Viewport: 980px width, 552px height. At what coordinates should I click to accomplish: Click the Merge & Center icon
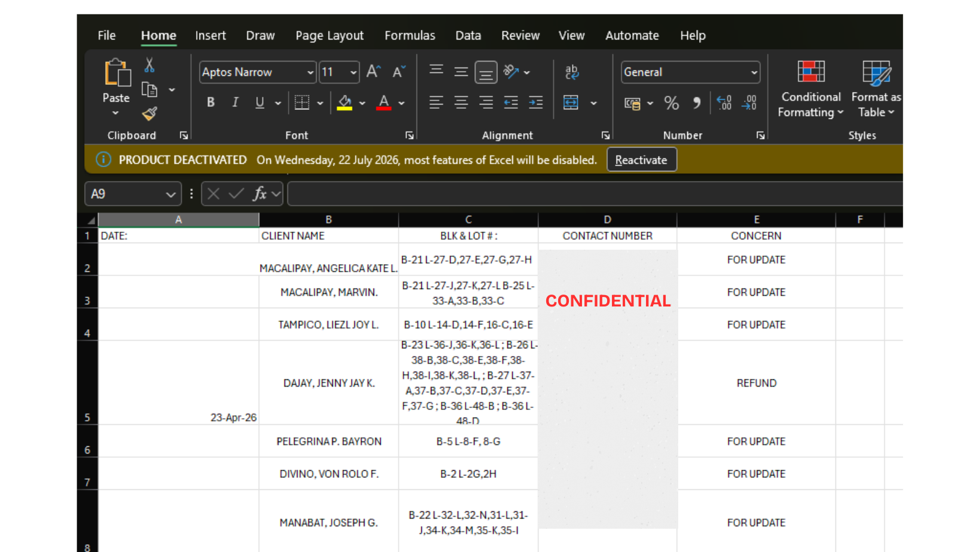point(571,103)
